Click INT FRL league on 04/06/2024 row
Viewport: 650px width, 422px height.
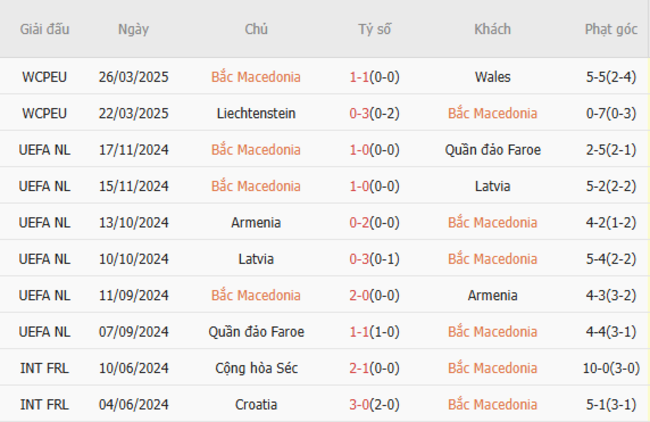[x=45, y=405]
